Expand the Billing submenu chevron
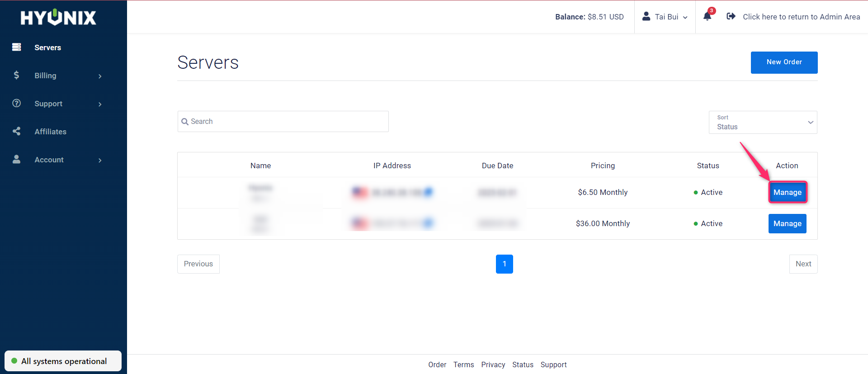The height and width of the screenshot is (374, 868). pos(100,76)
